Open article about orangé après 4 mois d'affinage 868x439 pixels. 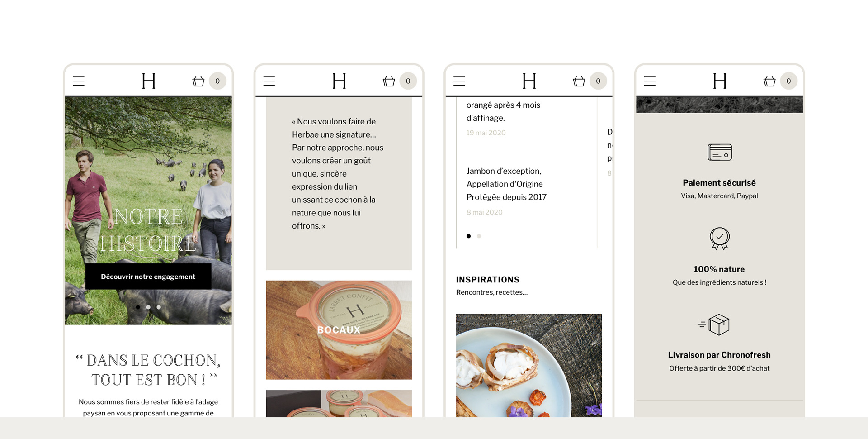click(503, 111)
